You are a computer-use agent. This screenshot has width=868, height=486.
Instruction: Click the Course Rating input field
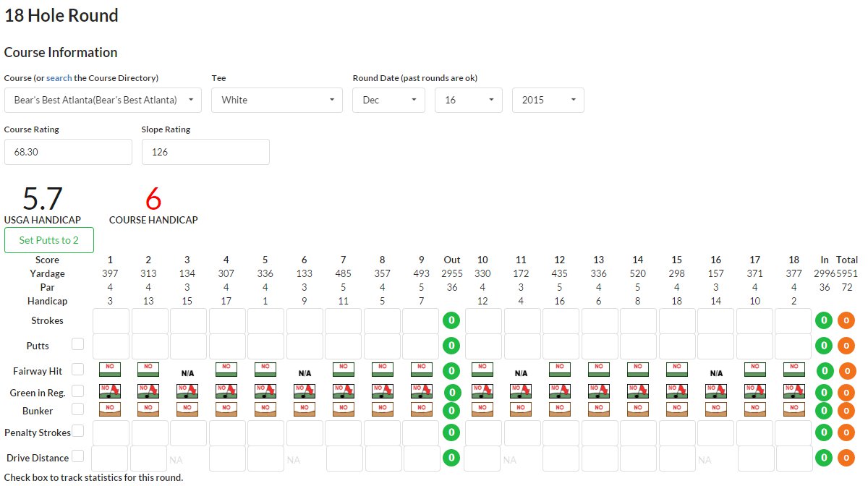[x=68, y=152]
